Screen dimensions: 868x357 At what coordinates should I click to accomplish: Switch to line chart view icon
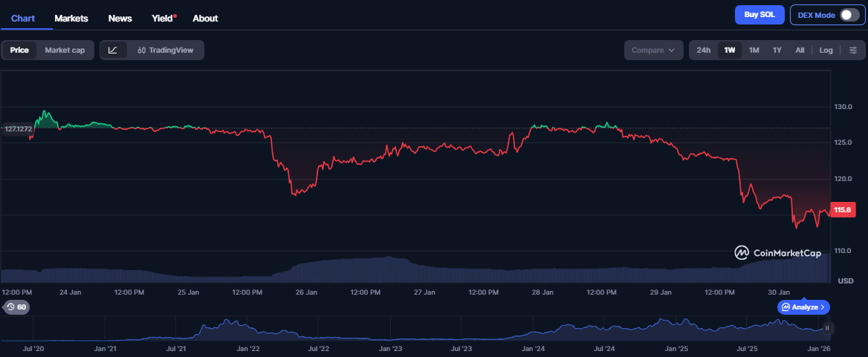113,50
